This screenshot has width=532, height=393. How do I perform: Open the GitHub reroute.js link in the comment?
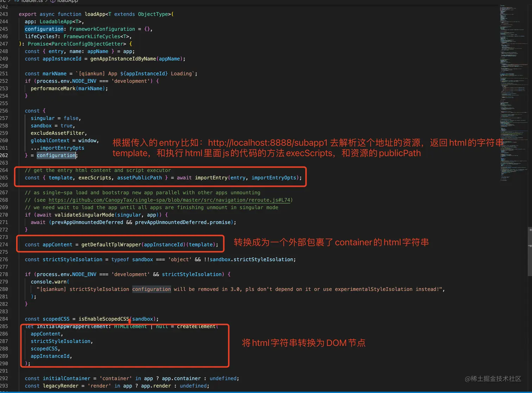169,200
